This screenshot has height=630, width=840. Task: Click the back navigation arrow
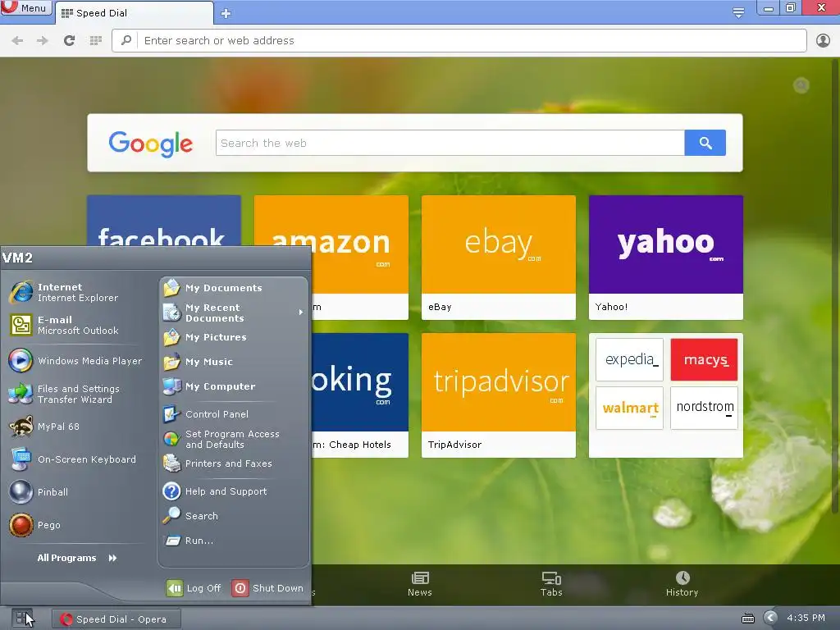17,41
